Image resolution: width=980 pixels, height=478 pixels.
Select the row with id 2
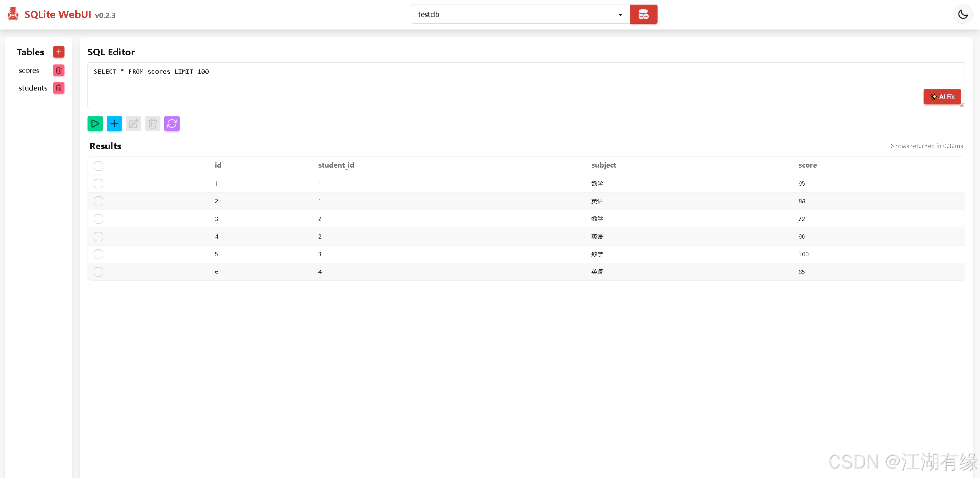click(99, 201)
